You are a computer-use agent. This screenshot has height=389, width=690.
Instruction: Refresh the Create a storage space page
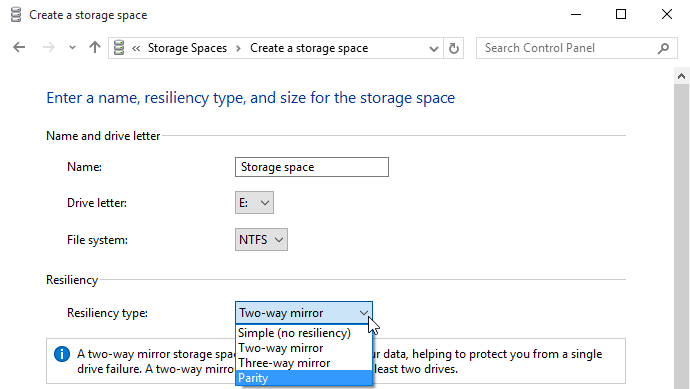click(454, 48)
